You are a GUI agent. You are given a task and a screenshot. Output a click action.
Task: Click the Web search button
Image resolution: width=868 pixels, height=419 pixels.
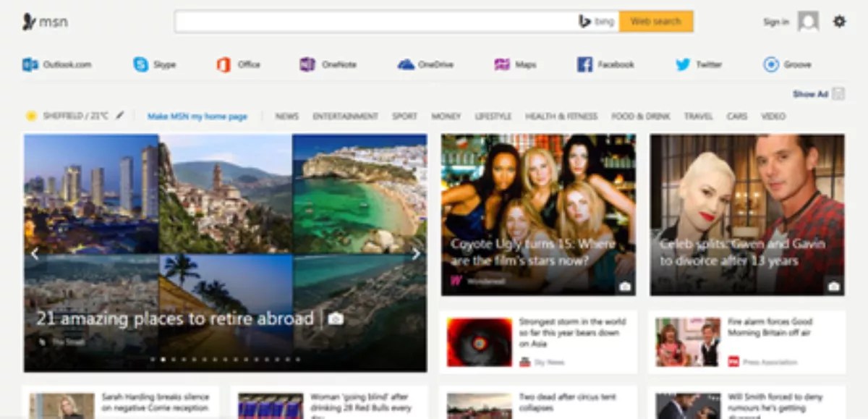(x=656, y=22)
